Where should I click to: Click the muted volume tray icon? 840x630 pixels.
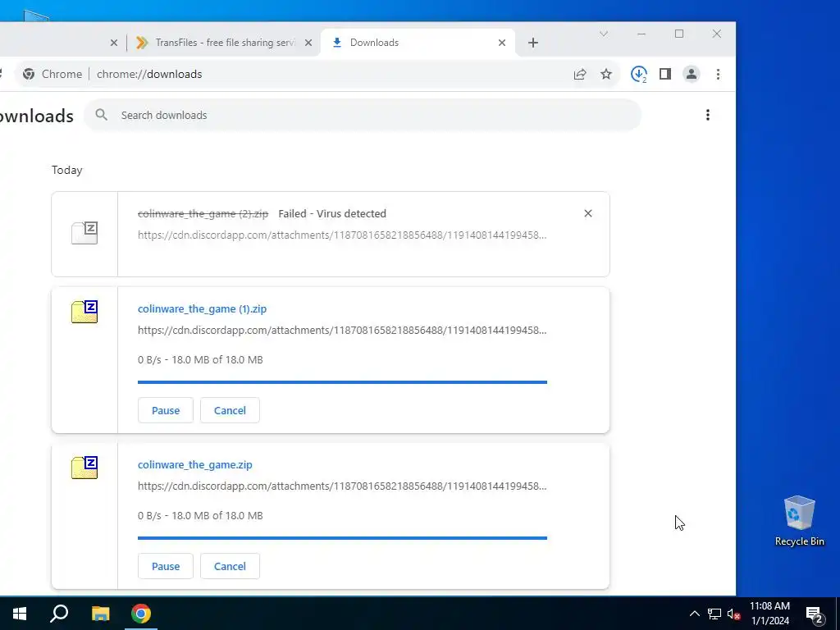pyautogui.click(x=733, y=614)
